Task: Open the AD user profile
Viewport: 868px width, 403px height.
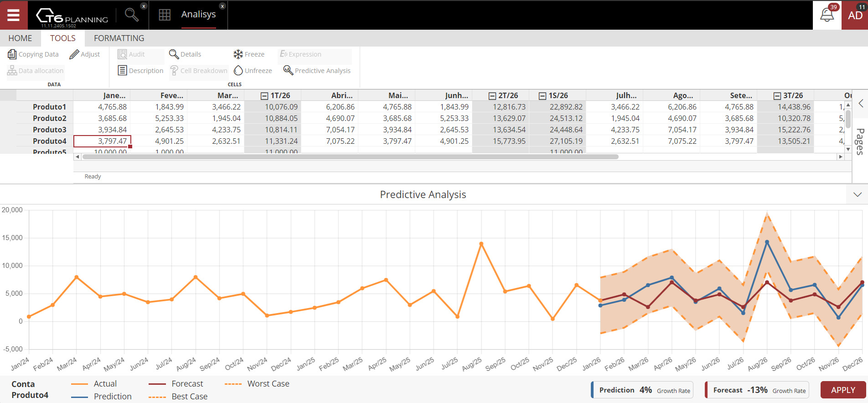Action: tap(855, 15)
